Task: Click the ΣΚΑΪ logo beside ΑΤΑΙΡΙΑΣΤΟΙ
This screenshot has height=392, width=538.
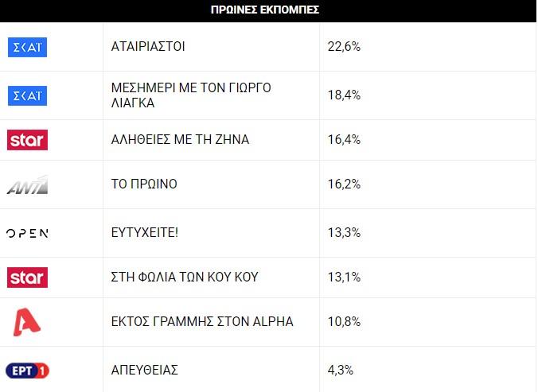Action: 27,47
